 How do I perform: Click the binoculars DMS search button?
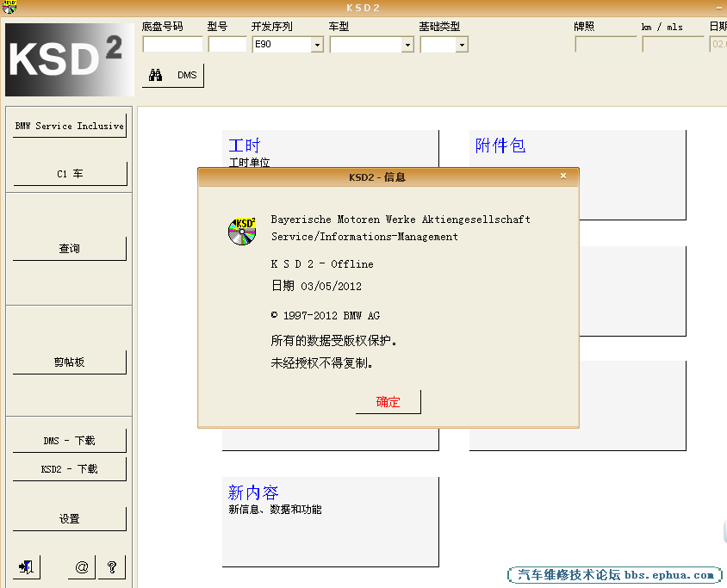point(173,75)
